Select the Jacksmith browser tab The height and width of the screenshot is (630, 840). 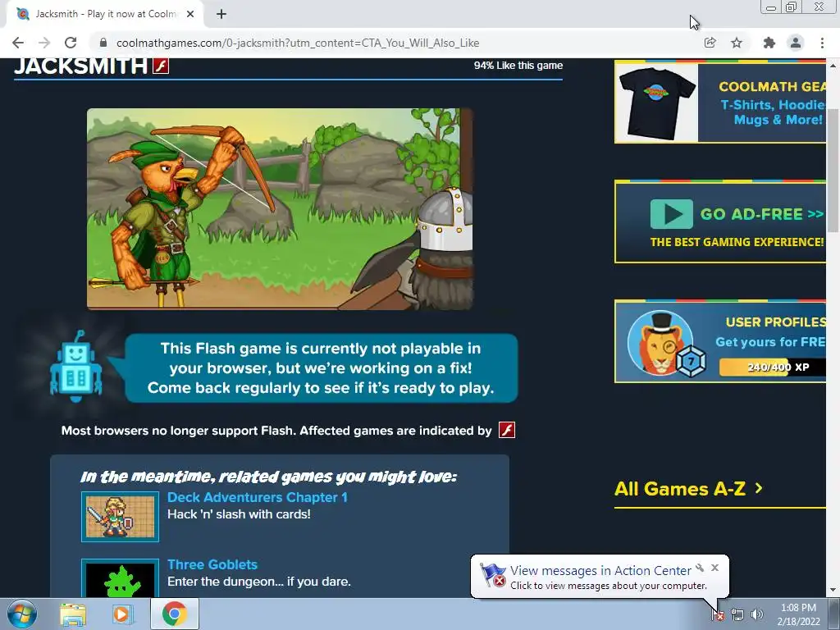pos(105,14)
